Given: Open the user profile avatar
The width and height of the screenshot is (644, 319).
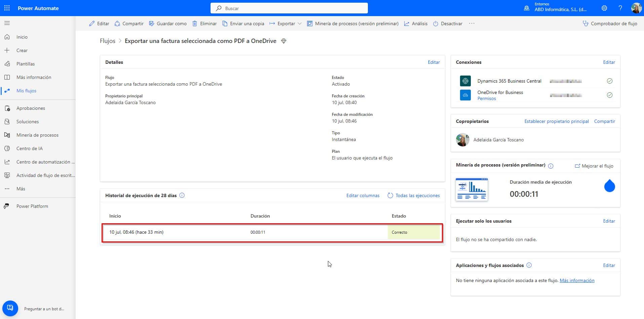Looking at the screenshot, I should pos(636,8).
